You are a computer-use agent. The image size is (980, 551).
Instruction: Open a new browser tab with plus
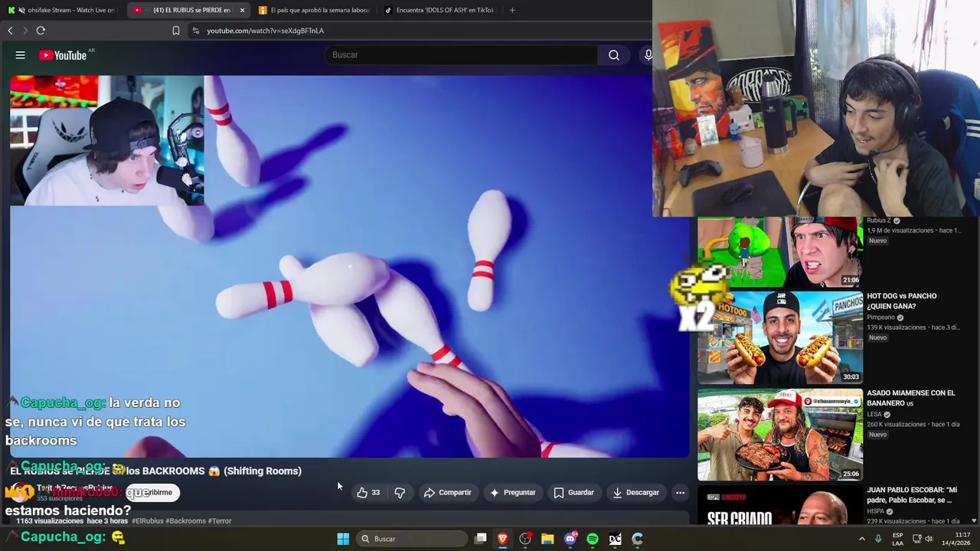pyautogui.click(x=512, y=10)
